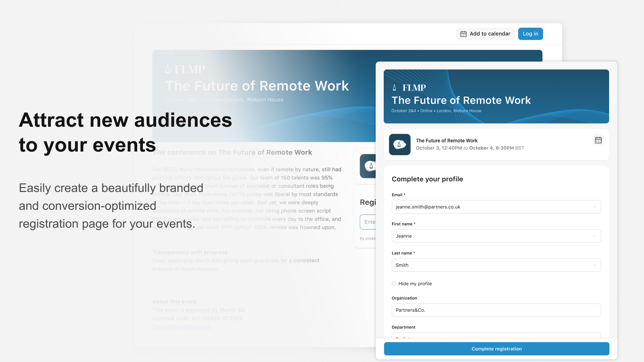Click the blue wave banner image of the popup
The height and width of the screenshot is (362, 644).
click(x=496, y=97)
